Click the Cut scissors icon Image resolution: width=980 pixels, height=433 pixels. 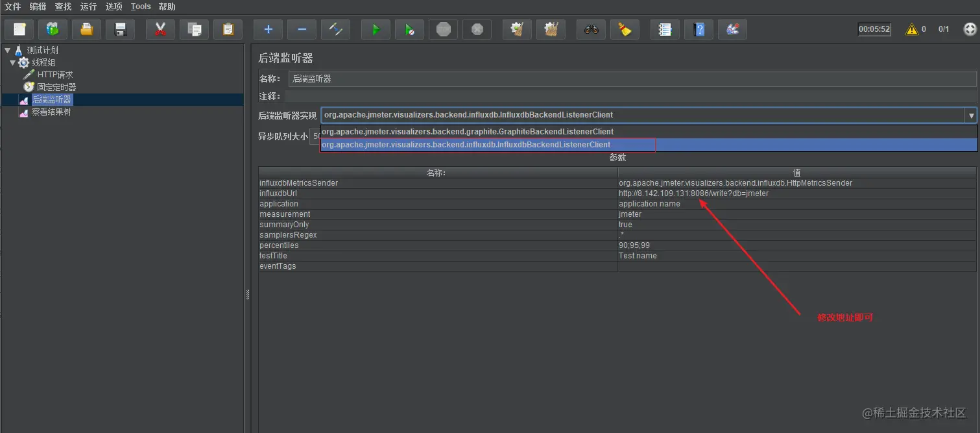(x=161, y=29)
